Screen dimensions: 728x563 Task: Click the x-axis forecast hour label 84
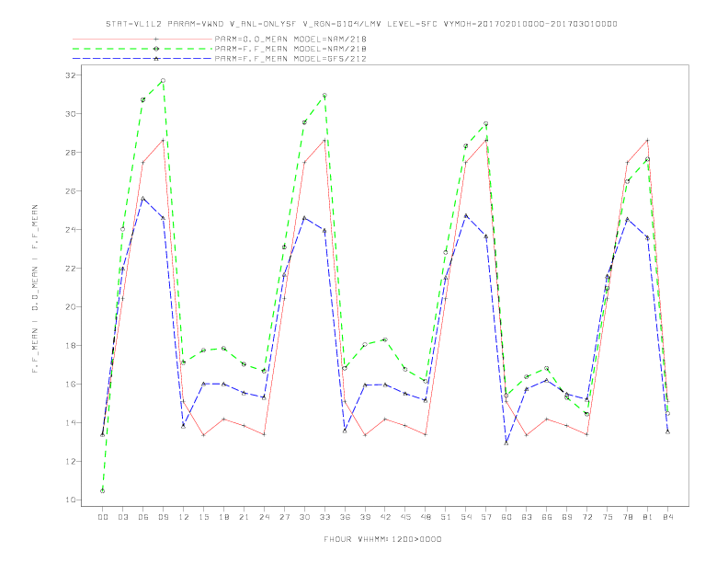pyautogui.click(x=667, y=517)
